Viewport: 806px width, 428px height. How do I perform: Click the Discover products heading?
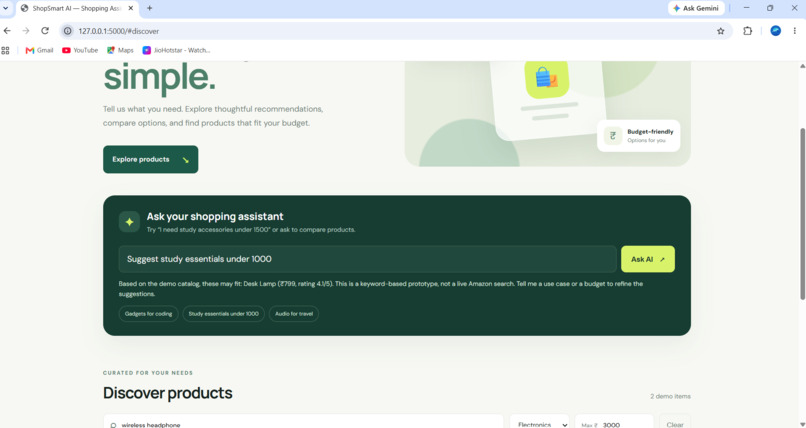pyautogui.click(x=168, y=393)
